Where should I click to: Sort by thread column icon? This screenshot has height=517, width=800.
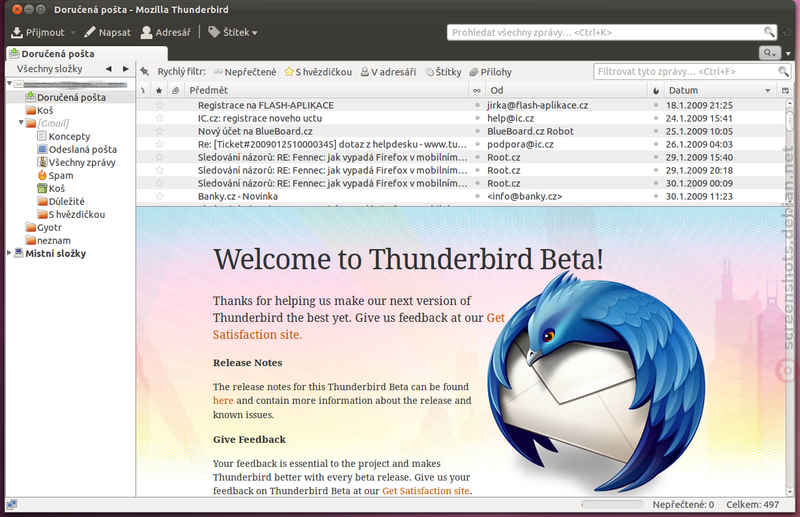pyautogui.click(x=143, y=90)
